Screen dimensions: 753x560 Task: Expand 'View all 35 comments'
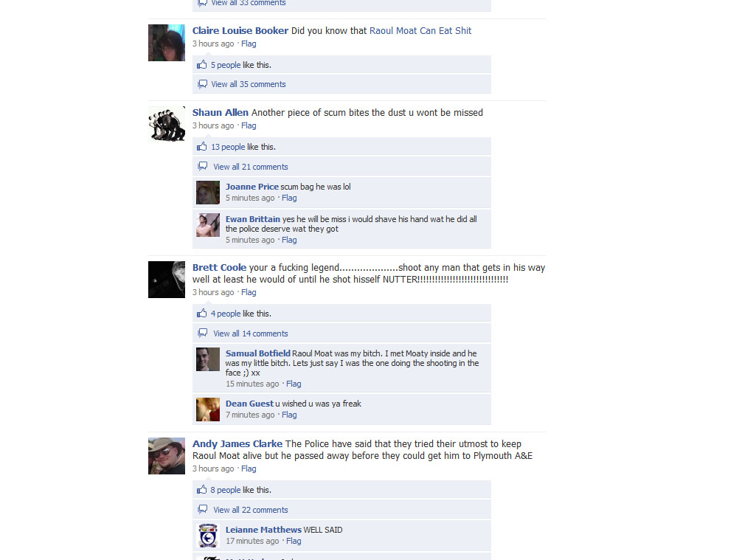[x=249, y=84]
